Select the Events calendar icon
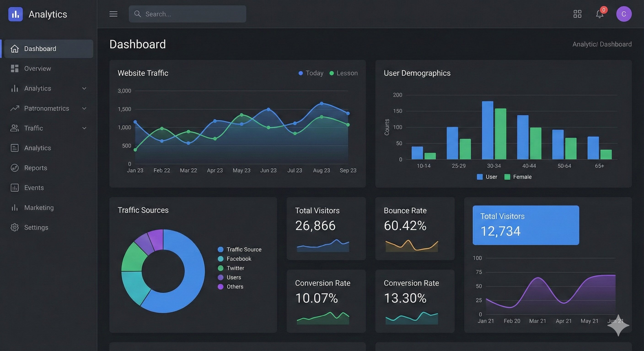This screenshot has height=351, width=644. click(x=15, y=188)
